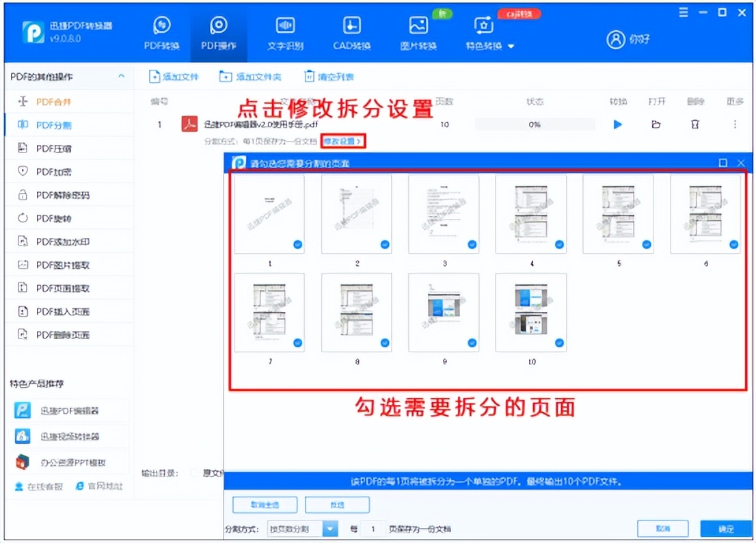Image resolution: width=756 pixels, height=543 pixels.
Task: Close the page selection dialog
Action: pyautogui.click(x=741, y=163)
